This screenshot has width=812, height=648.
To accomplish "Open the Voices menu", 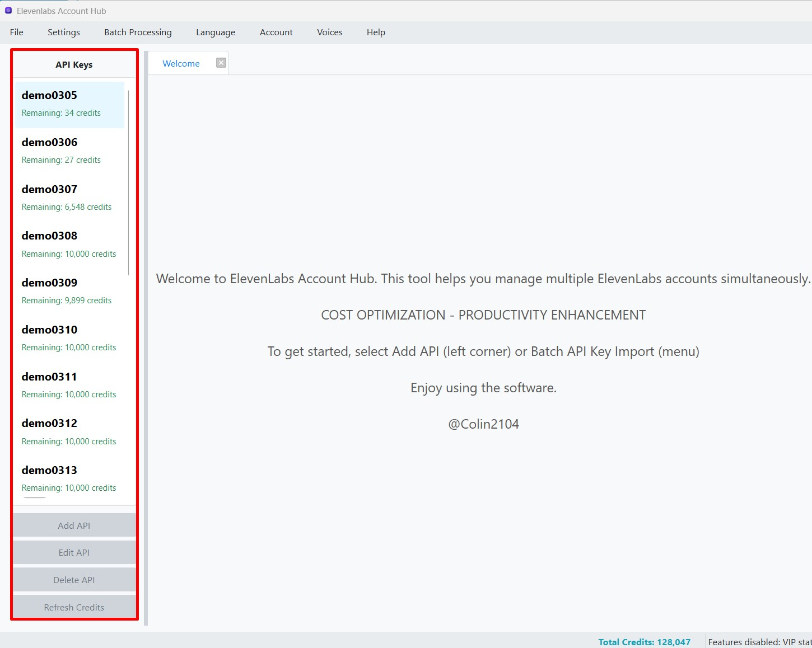I will click(x=330, y=32).
